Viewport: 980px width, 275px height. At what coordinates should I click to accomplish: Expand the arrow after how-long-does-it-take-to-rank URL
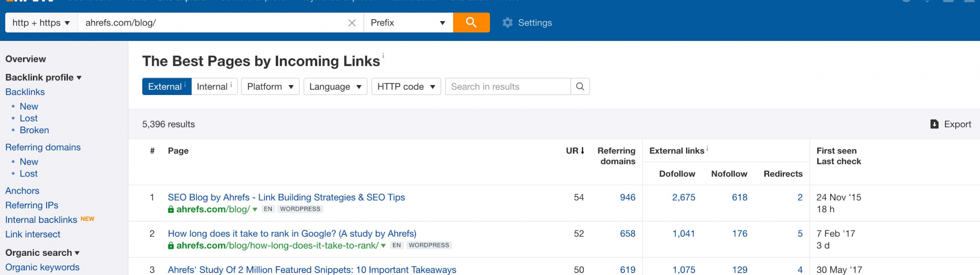point(383,246)
